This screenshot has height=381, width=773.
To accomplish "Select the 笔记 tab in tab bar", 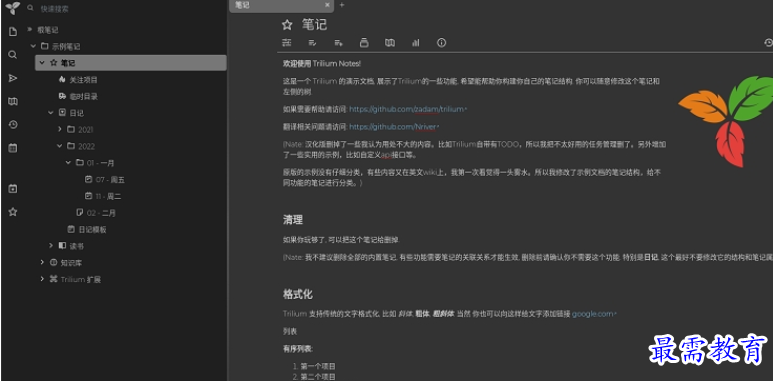I will point(281,5).
